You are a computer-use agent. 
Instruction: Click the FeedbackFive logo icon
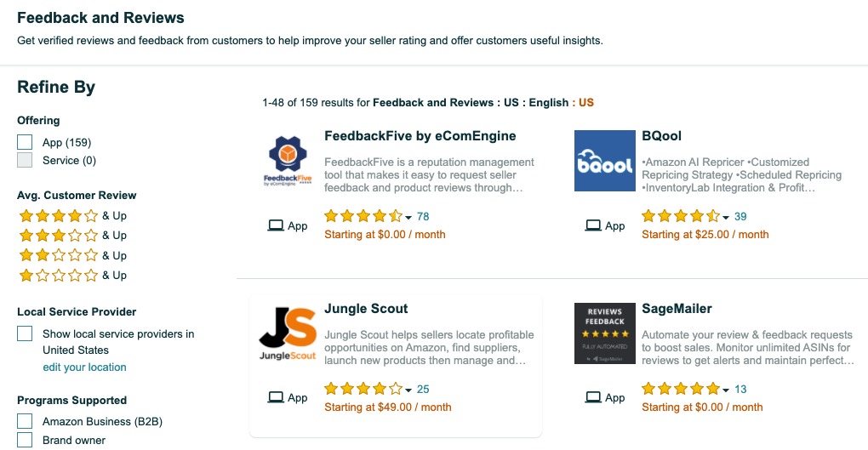point(287,161)
